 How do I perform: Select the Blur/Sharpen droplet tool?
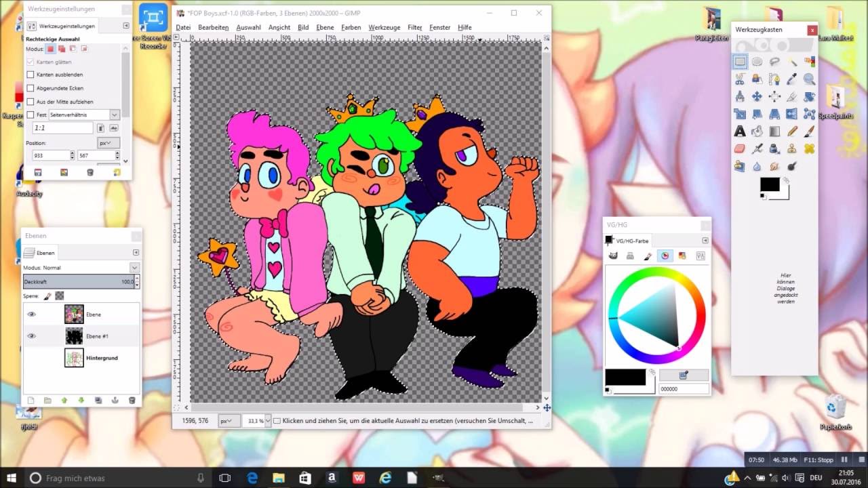pos(757,166)
